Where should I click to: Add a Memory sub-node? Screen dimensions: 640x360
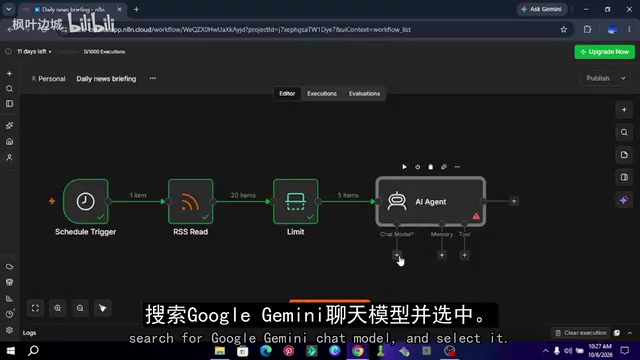point(442,255)
